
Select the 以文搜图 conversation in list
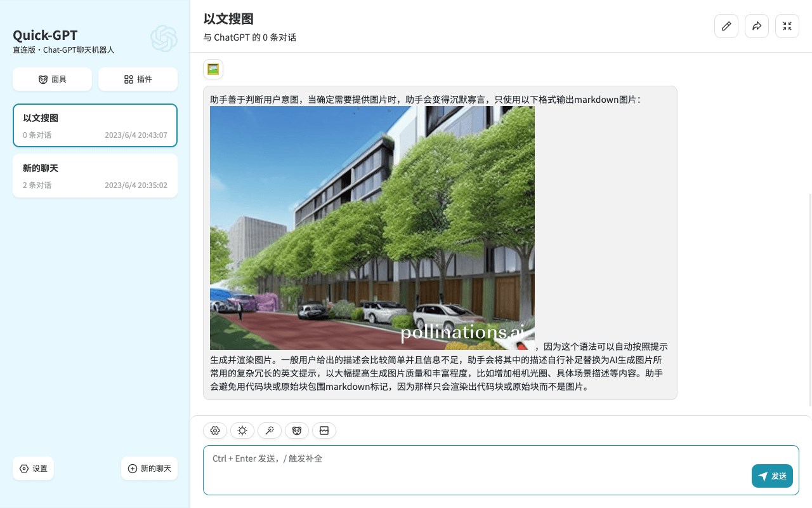[95, 126]
